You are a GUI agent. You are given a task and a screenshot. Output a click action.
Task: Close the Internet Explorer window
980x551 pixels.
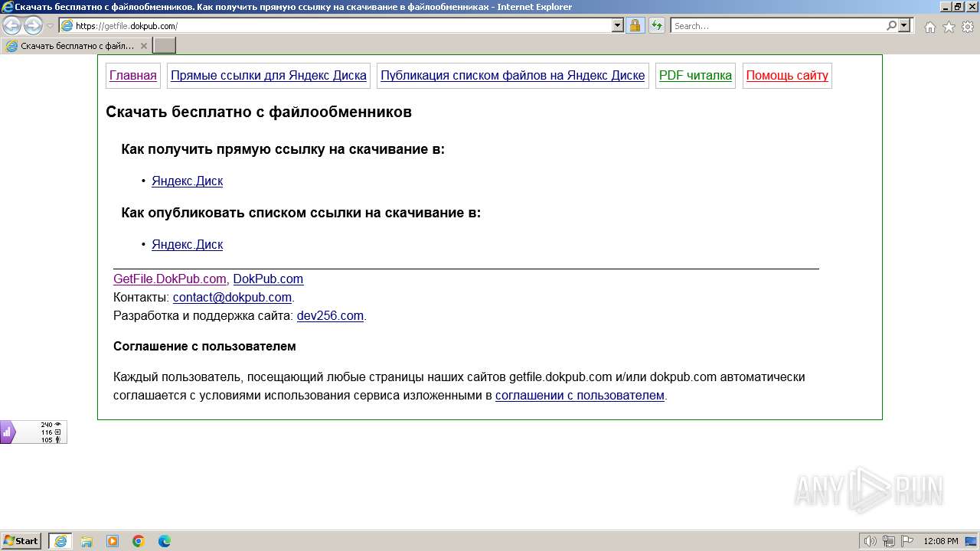971,7
